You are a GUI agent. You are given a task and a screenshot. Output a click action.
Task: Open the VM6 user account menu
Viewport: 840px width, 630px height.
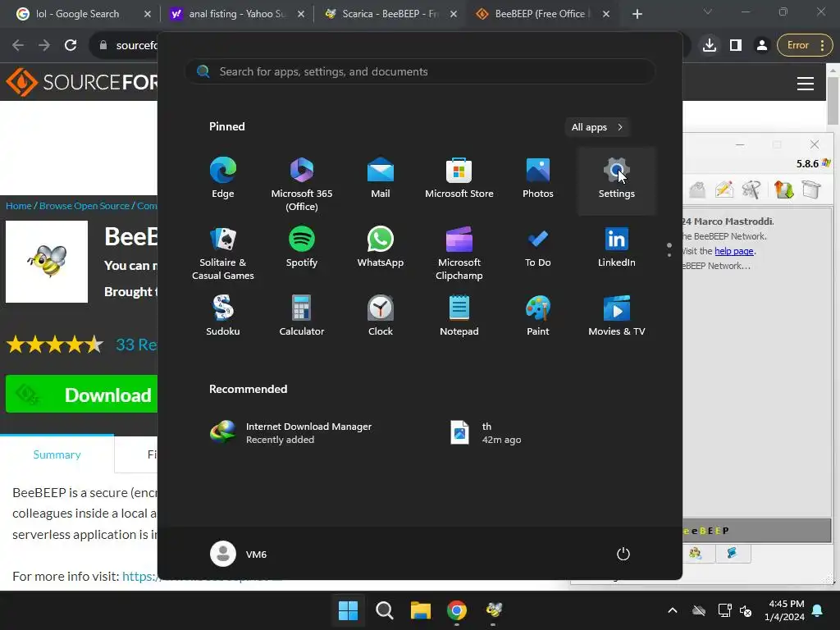pos(239,554)
